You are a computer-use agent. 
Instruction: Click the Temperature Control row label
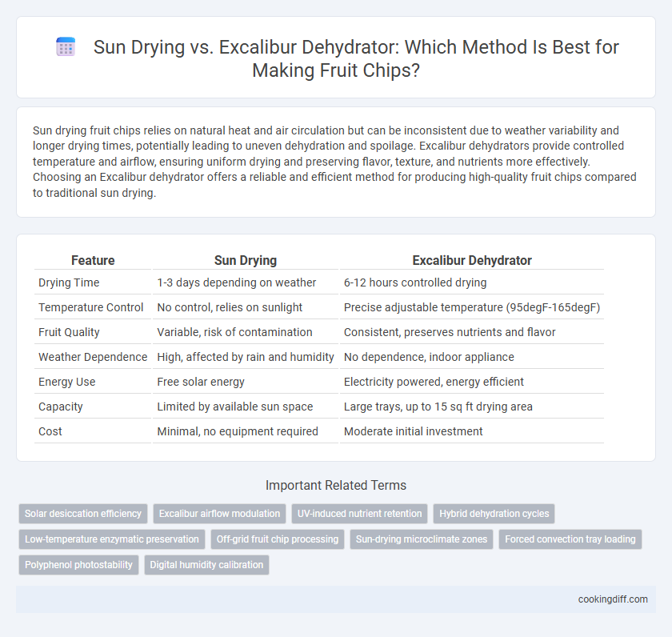pyautogui.click(x=91, y=307)
